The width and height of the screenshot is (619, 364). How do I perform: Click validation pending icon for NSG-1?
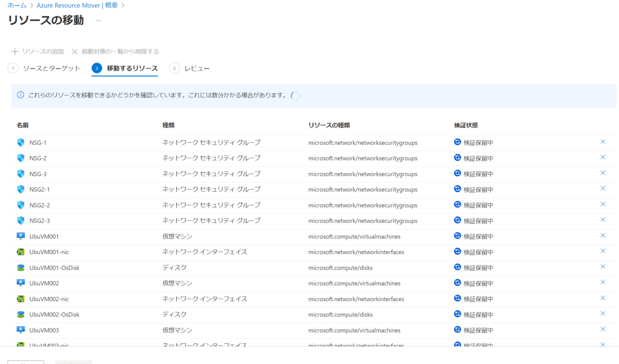(x=458, y=142)
